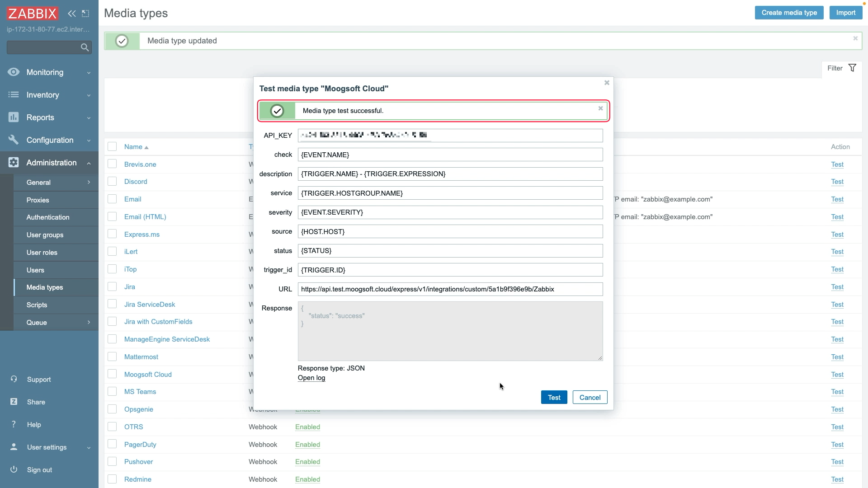868x488 pixels.
Task: Click the Enabled status for PagerDuty
Action: [x=307, y=445]
